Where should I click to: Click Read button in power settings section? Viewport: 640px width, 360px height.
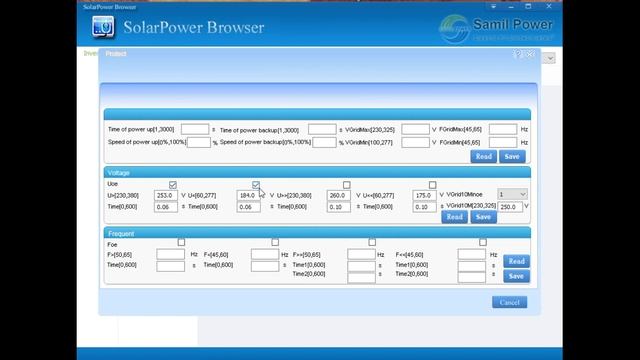(484, 156)
